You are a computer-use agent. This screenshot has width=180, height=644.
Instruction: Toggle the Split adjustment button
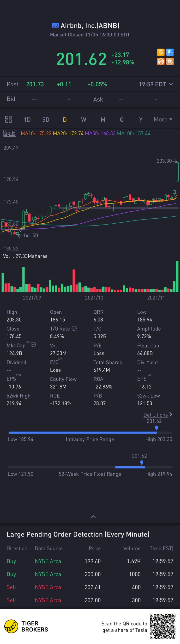click(x=10, y=133)
